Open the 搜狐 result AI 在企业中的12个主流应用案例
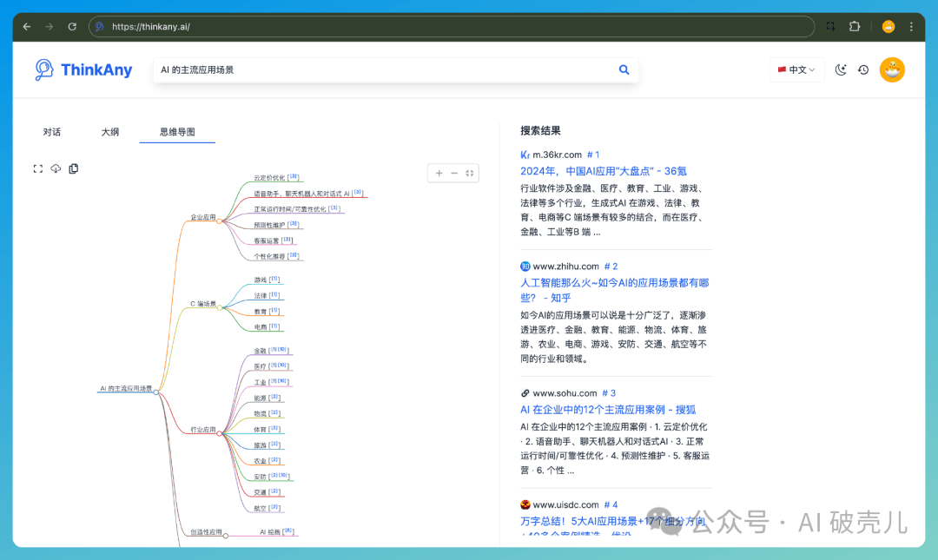The image size is (938, 560). point(608,410)
